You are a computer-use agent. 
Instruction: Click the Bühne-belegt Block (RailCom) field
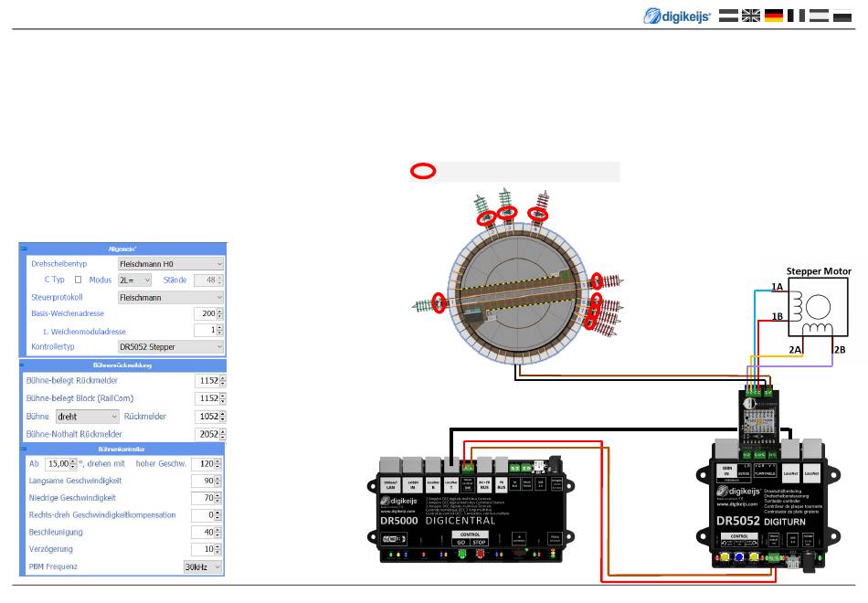click(x=210, y=398)
